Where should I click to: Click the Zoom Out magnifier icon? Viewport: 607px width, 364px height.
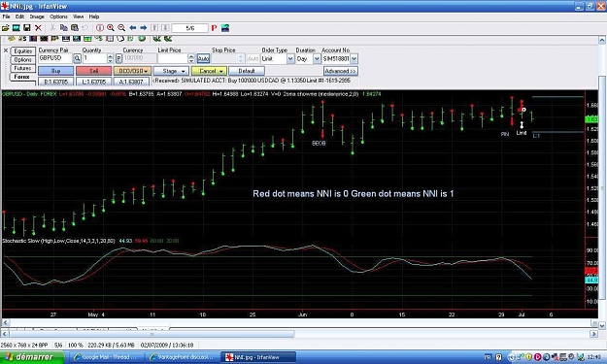[121, 28]
